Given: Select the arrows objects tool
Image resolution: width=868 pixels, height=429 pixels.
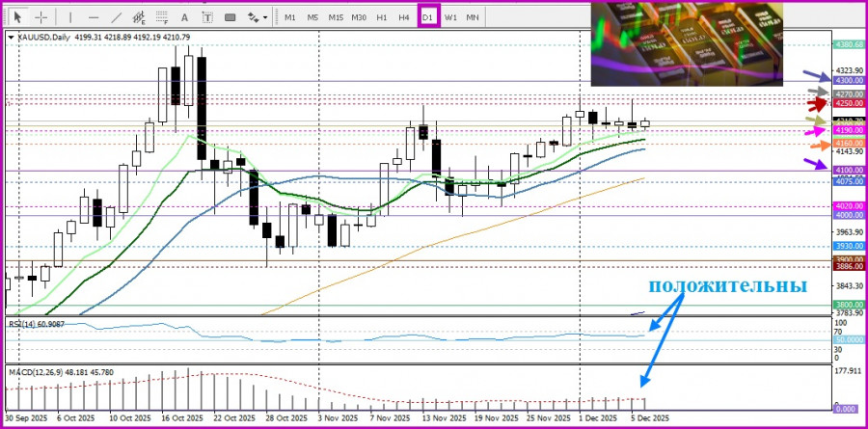Looking at the screenshot, I should (x=253, y=17).
